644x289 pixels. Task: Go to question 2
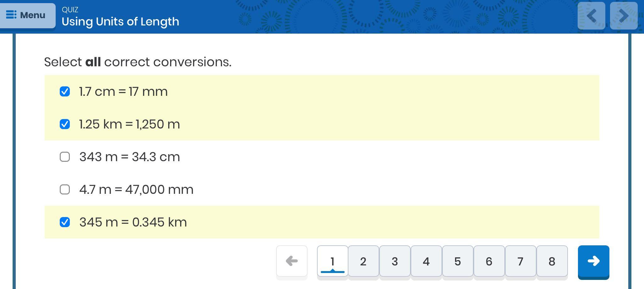pos(363,261)
